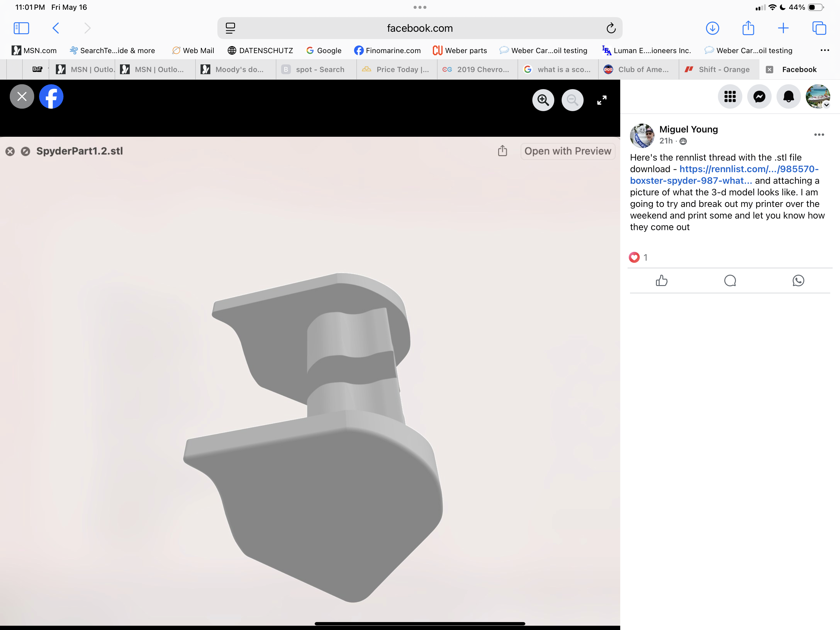Switch to Moody's do... tab
Image resolution: width=840 pixels, height=630 pixels.
click(235, 70)
